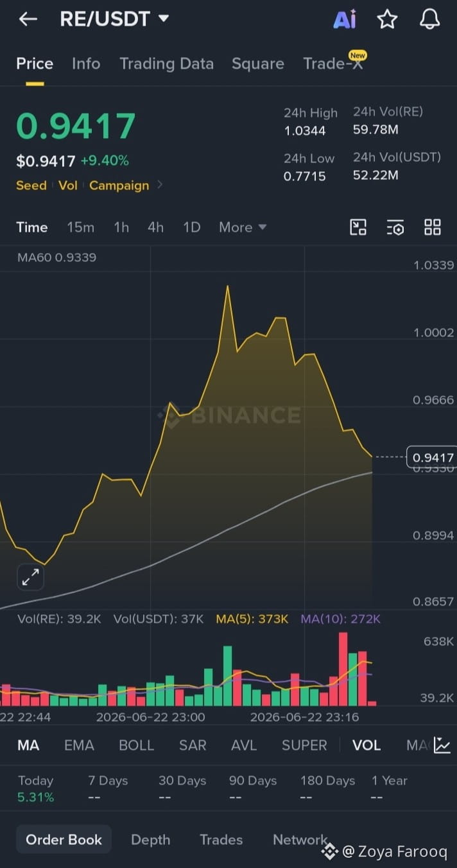Tap the 24h Vol(USDT) value 52.22M

[x=375, y=176]
